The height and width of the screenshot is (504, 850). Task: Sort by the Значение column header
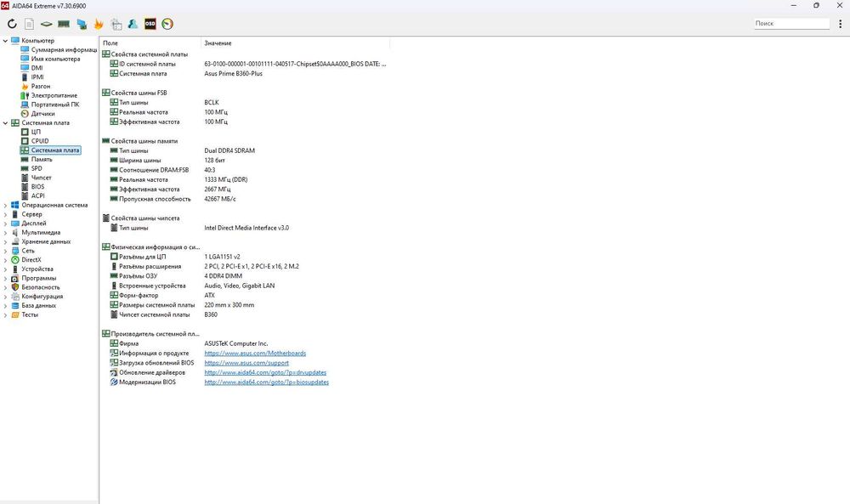pos(296,42)
